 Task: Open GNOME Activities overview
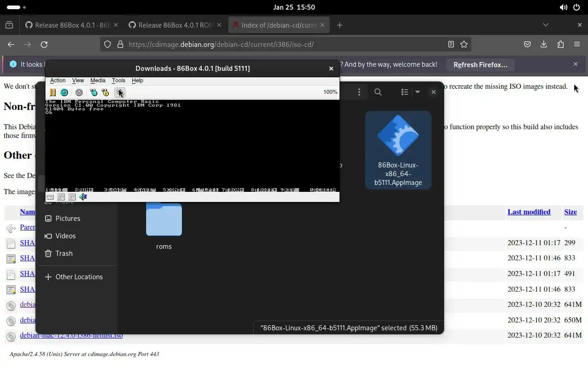17,7
